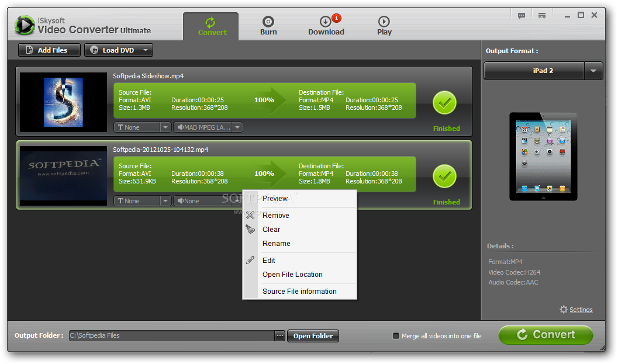Viewport: 618px width, 364px height.
Task: Click the Remove scissors-cross icon
Action: pos(250,215)
